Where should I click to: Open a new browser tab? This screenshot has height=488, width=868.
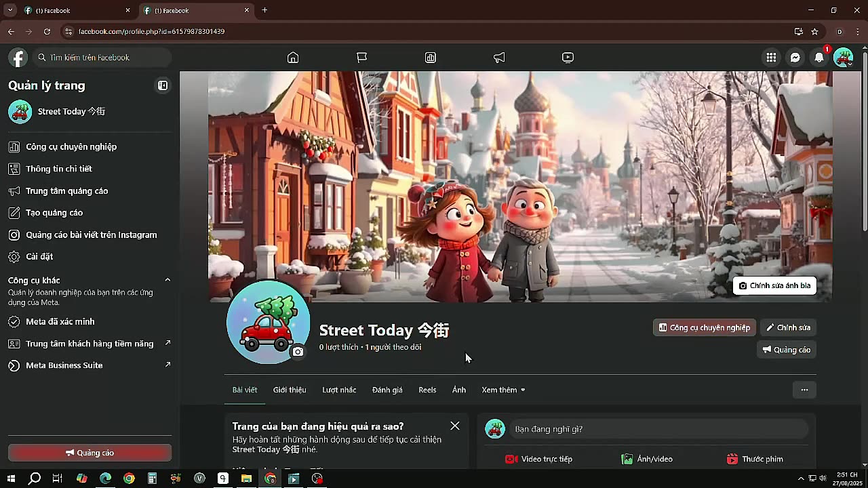pyautogui.click(x=264, y=10)
